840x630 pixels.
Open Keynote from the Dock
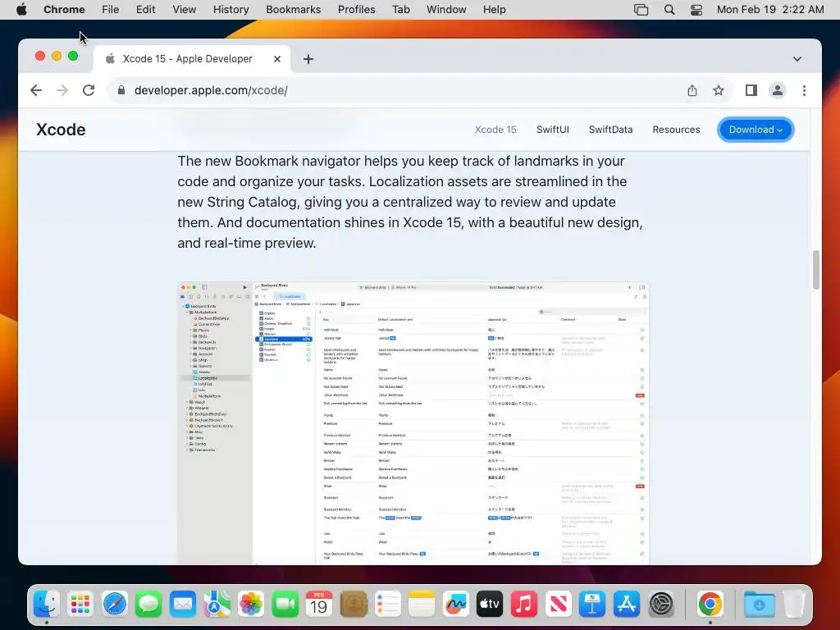click(x=592, y=605)
